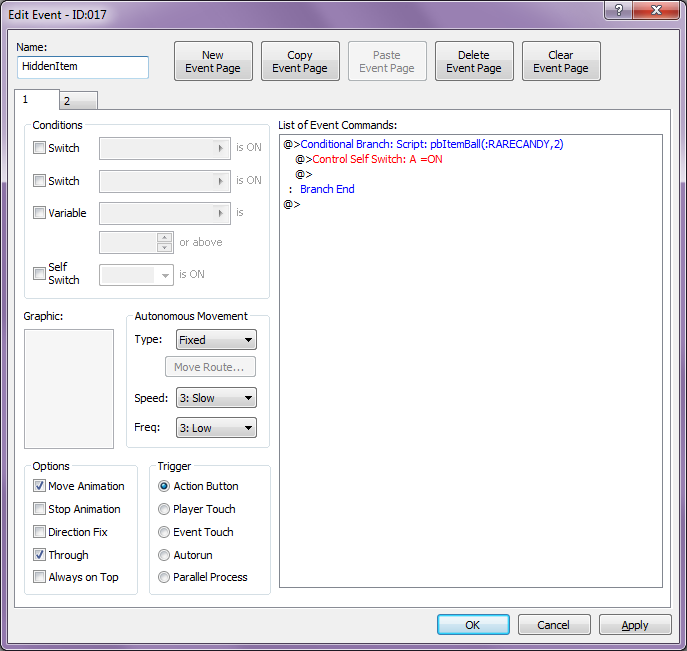Decrease the variable value with down arrow
687x651 pixels.
pos(164,248)
